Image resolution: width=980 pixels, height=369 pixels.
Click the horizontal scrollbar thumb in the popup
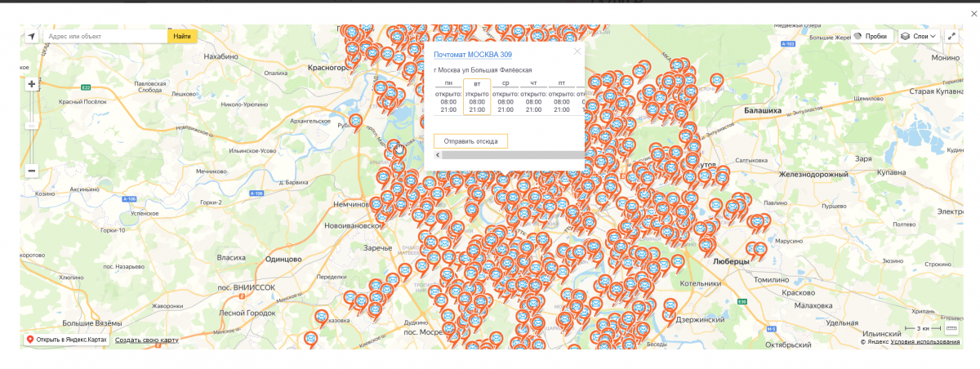[512, 154]
